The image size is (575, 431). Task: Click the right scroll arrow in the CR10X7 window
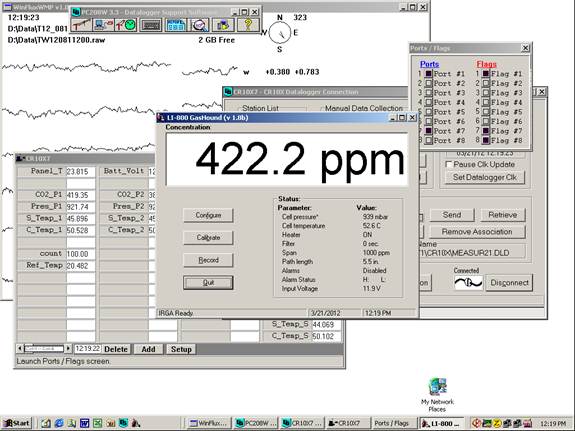(67, 348)
